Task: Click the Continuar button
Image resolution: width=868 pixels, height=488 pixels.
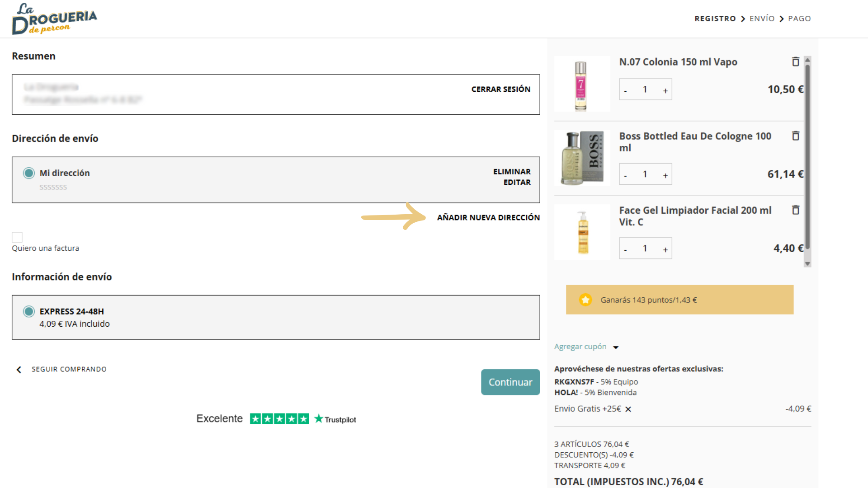Action: (x=510, y=382)
